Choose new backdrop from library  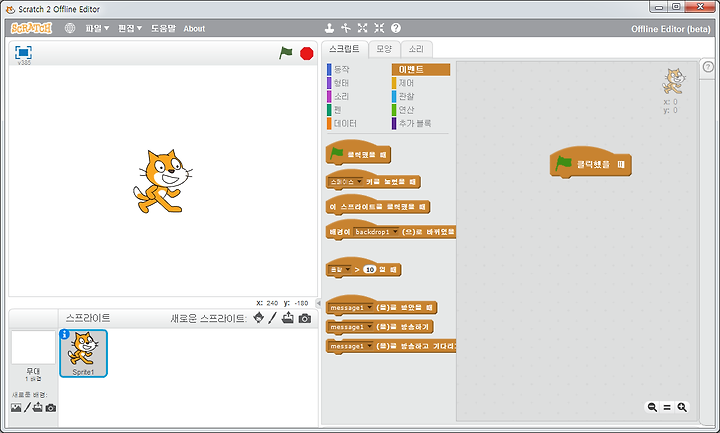click(x=16, y=407)
